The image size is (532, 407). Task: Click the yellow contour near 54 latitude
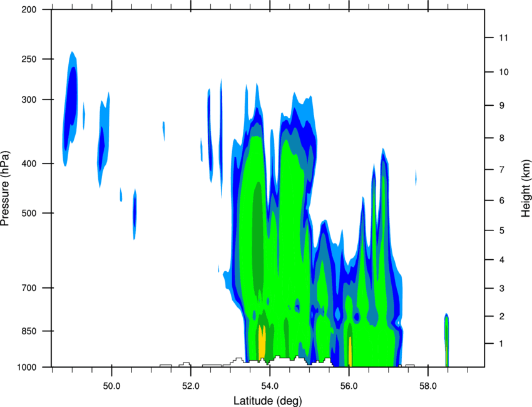coord(262,342)
